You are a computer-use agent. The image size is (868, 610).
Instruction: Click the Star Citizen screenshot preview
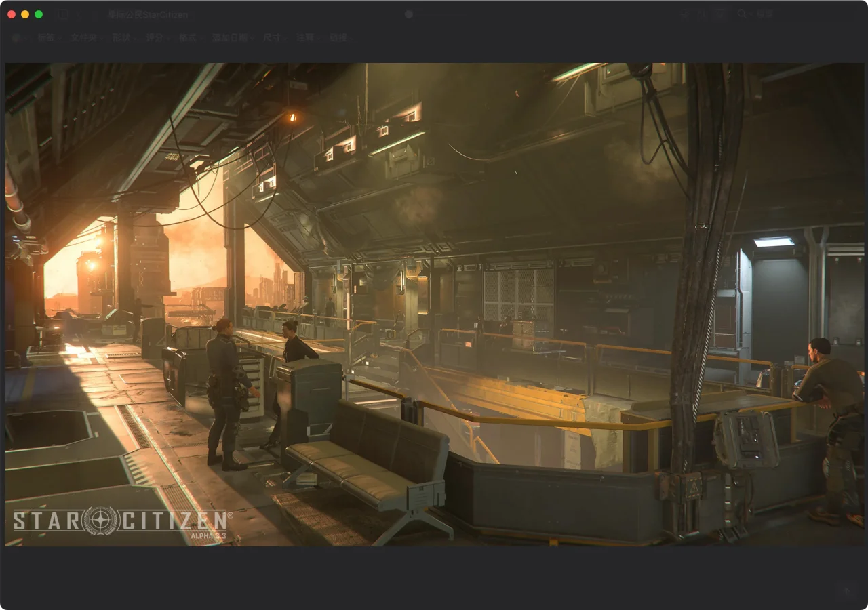coord(434,304)
